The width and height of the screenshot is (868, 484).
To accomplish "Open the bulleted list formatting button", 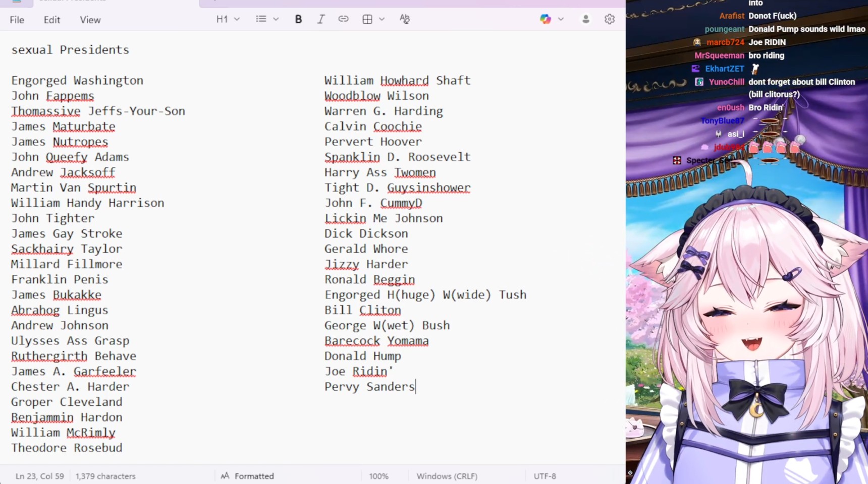I will tap(261, 19).
